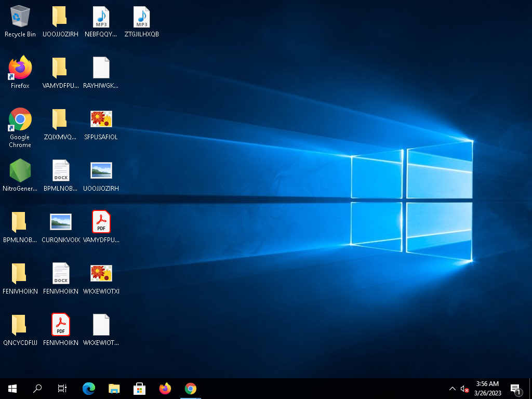Viewport: 532px width, 399px height.
Task: Open File Explorer from the taskbar
Action: tap(114, 389)
